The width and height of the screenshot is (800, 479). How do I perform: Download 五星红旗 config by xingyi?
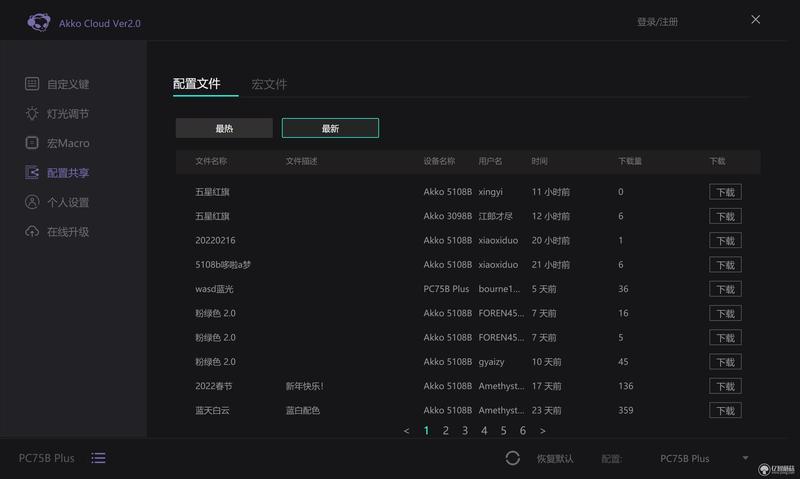(725, 192)
